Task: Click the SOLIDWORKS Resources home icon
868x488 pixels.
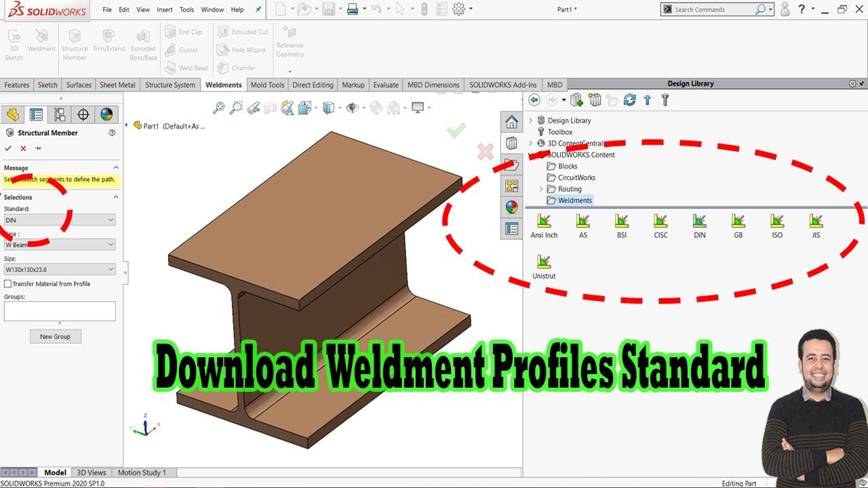Action: pos(511,122)
